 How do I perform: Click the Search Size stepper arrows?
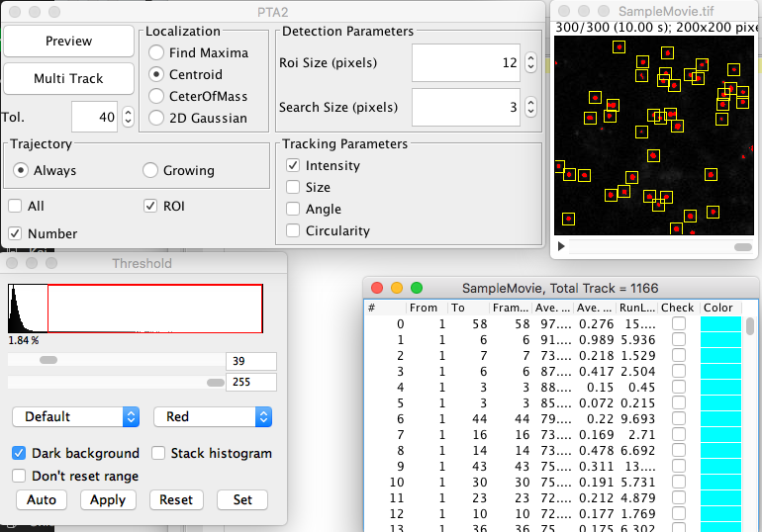(530, 107)
